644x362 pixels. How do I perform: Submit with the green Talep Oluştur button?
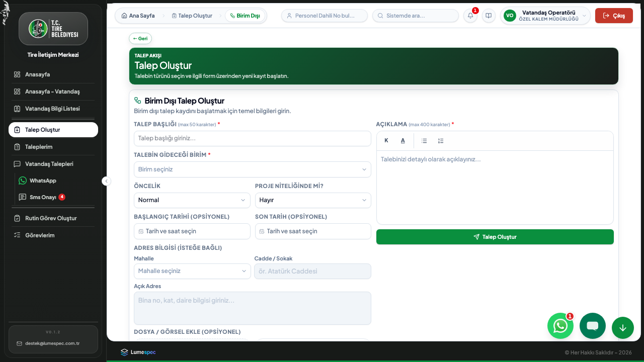(x=495, y=237)
